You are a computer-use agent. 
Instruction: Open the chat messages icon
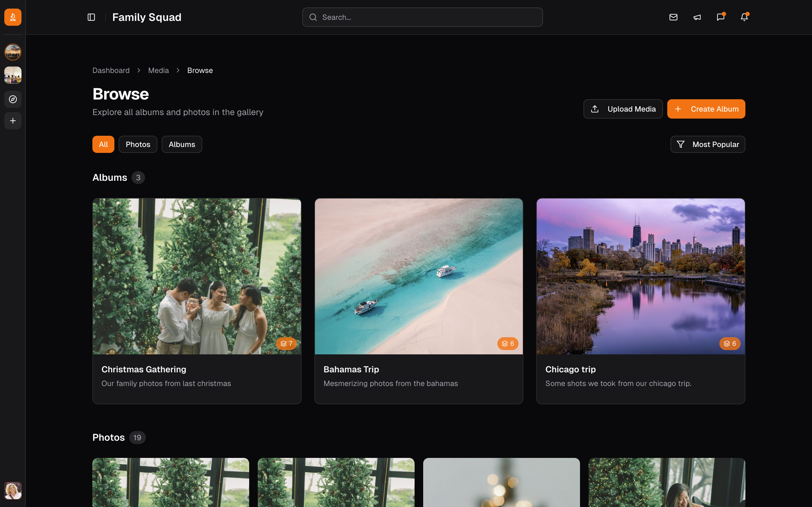click(x=720, y=17)
